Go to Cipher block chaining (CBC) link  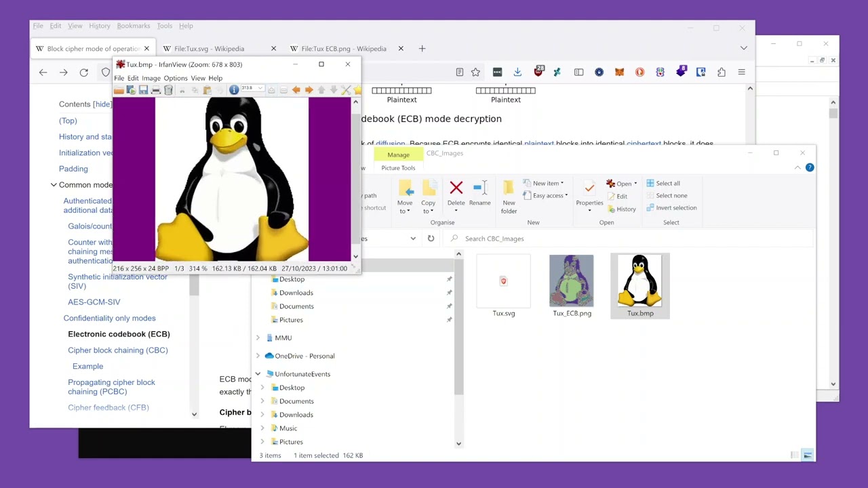pyautogui.click(x=118, y=350)
